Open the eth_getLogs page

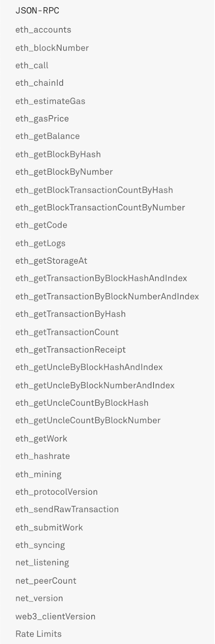click(x=41, y=243)
